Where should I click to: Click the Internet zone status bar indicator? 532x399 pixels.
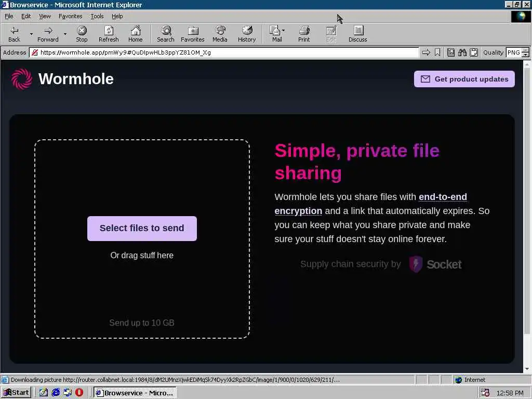470,380
